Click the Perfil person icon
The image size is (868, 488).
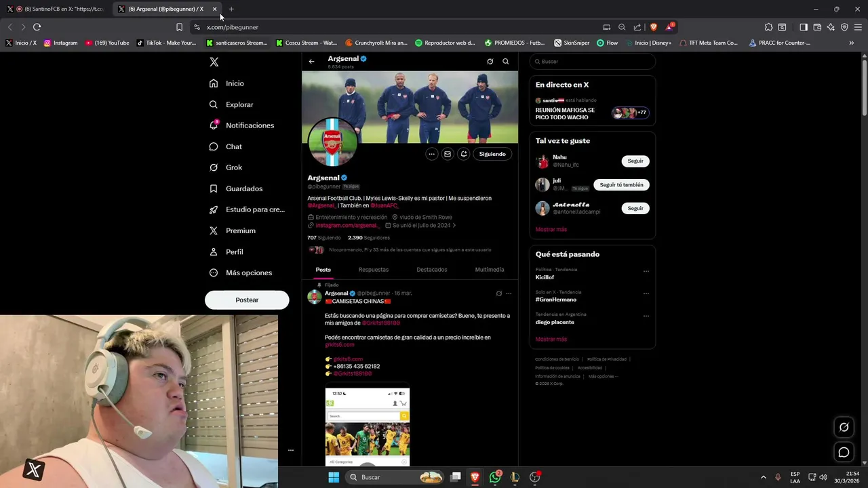[x=214, y=251]
